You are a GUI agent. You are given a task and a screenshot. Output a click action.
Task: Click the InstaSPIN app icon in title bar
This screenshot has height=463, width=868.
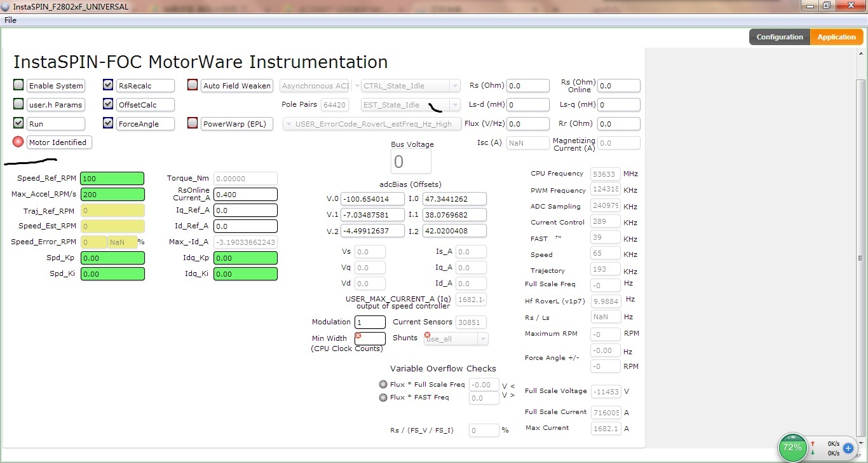click(x=6, y=6)
